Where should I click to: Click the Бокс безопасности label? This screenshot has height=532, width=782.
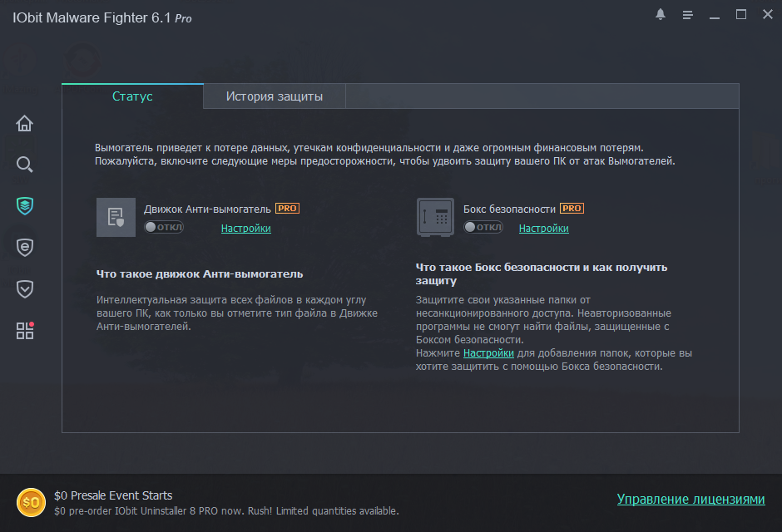click(509, 209)
